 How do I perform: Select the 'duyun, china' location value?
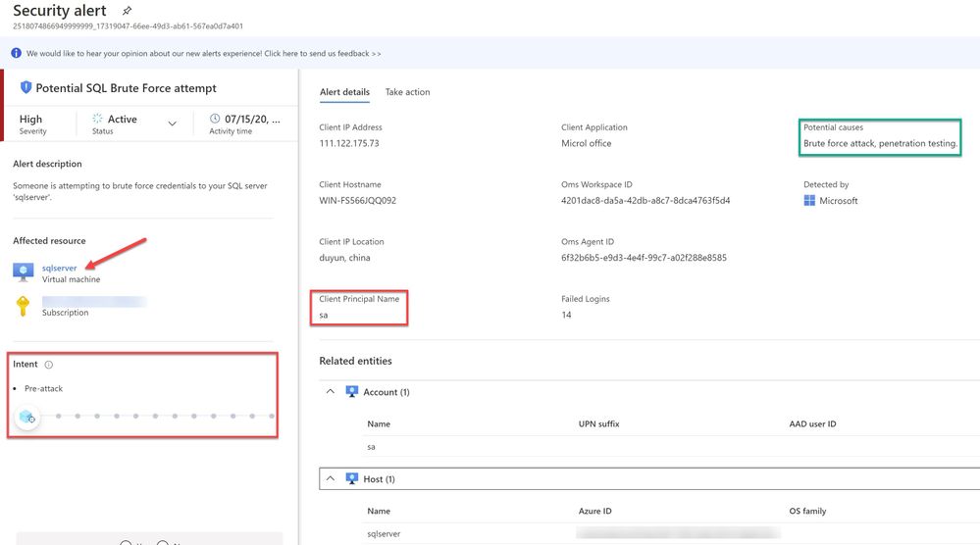[344, 258]
